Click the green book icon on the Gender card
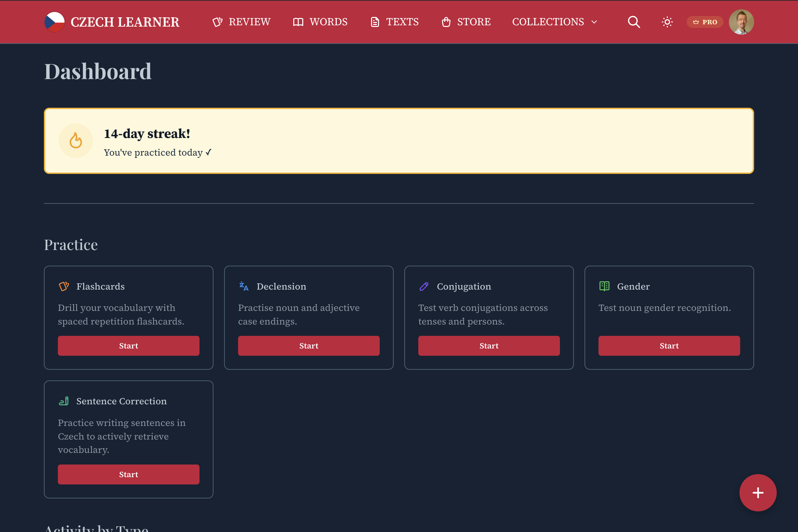The height and width of the screenshot is (532, 798). [x=604, y=286]
